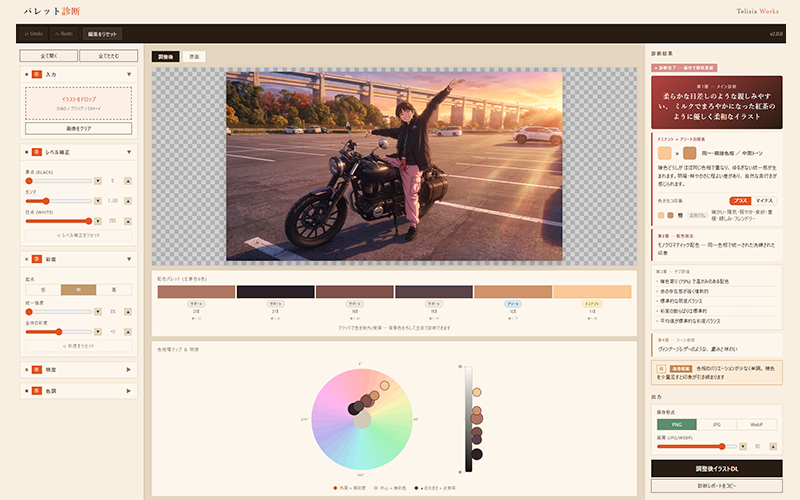Click the light peach dominant palette swatch
This screenshot has height=500, width=800.
tap(592, 292)
